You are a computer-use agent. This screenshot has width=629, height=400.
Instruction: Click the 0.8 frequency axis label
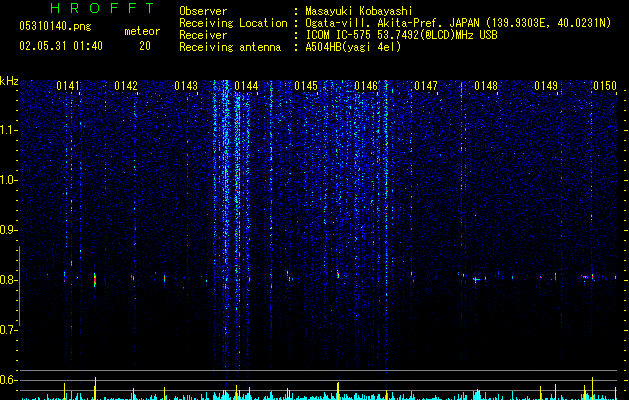[8, 280]
